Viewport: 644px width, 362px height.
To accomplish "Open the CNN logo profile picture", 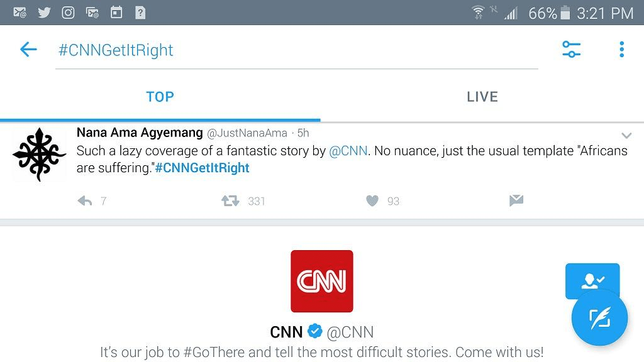I will (x=322, y=281).
